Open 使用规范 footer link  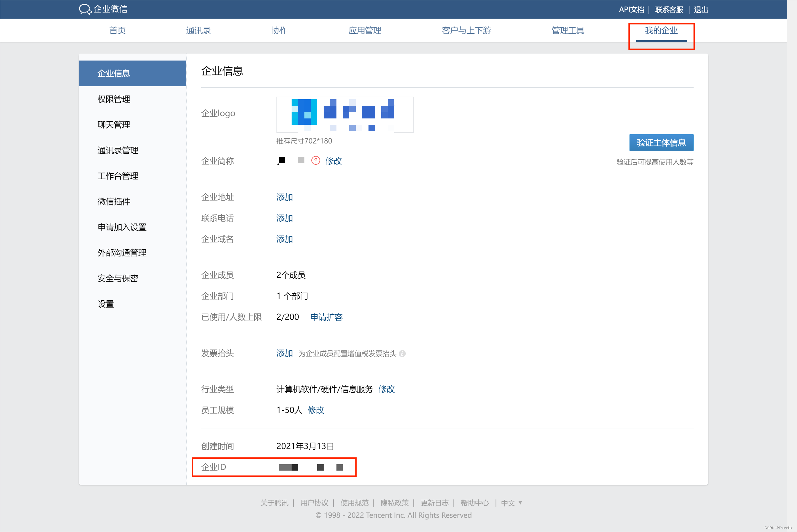pos(355,503)
